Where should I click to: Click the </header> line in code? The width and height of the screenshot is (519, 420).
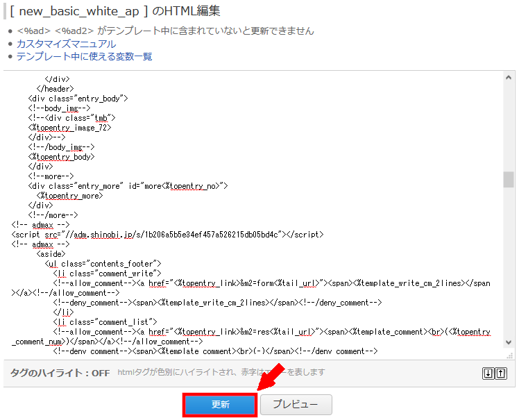coord(56,89)
